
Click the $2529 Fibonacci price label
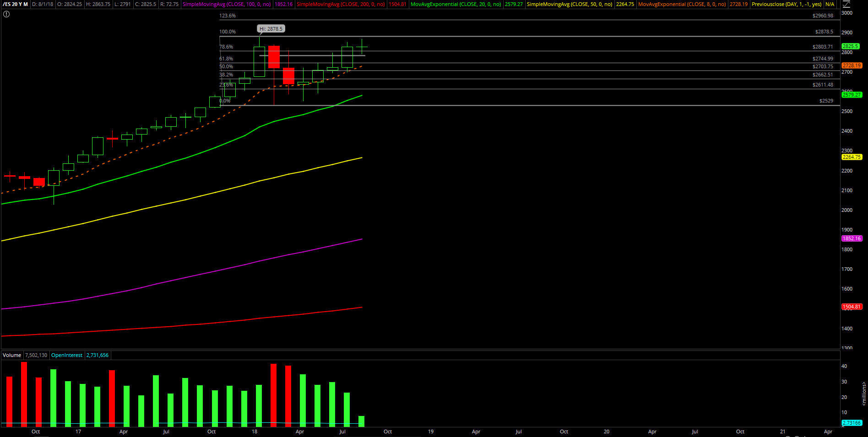point(826,101)
